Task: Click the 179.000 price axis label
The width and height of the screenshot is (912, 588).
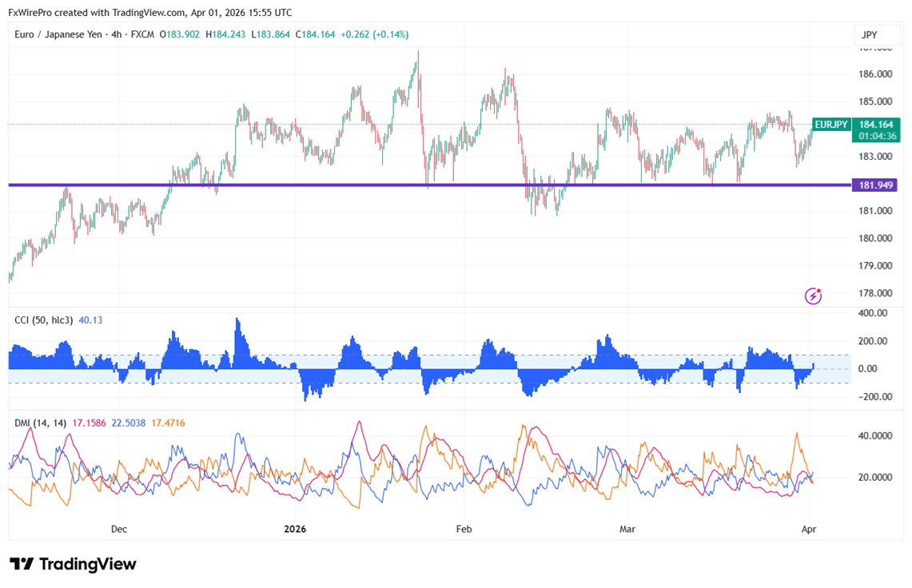Action: [x=875, y=265]
